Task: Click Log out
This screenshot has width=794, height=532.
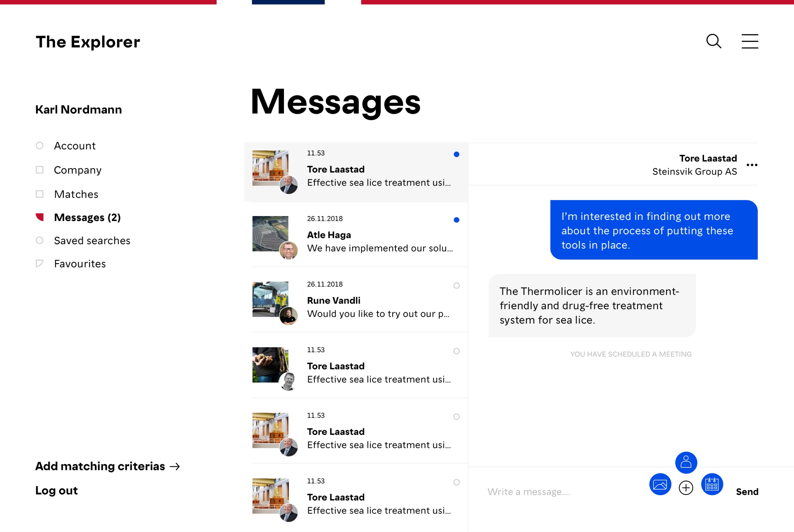Action: [x=56, y=490]
